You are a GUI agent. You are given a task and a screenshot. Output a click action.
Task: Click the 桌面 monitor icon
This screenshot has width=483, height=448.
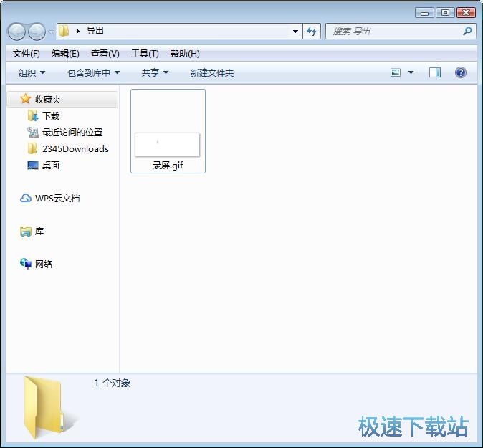pyautogui.click(x=33, y=165)
